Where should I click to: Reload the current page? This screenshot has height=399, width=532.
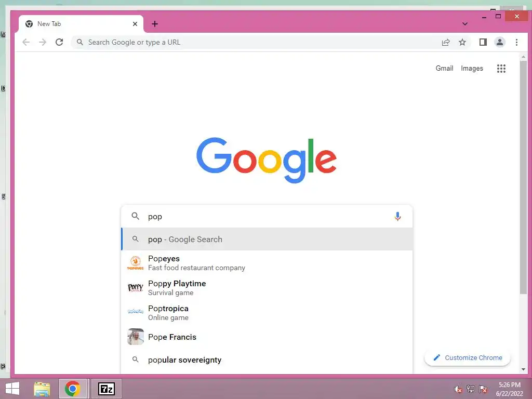coord(59,42)
